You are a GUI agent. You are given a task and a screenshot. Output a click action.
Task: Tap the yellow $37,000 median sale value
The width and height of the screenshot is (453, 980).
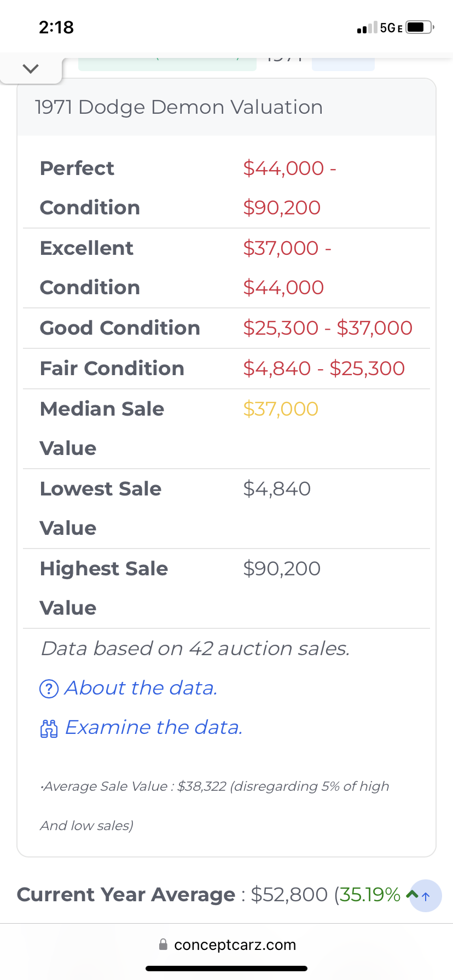click(x=281, y=409)
